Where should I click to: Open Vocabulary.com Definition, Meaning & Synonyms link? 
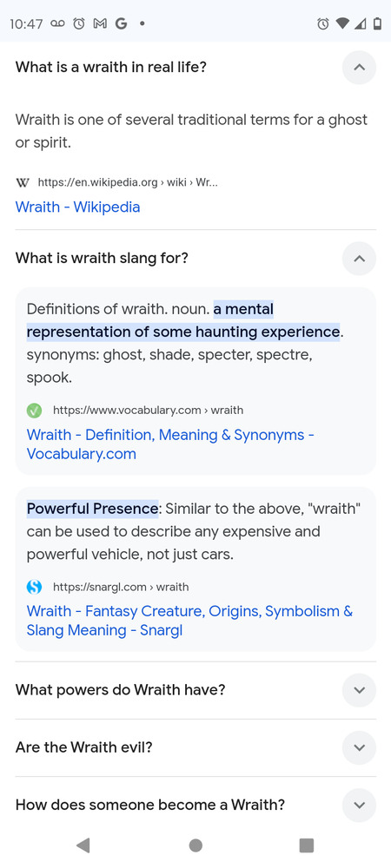click(170, 444)
